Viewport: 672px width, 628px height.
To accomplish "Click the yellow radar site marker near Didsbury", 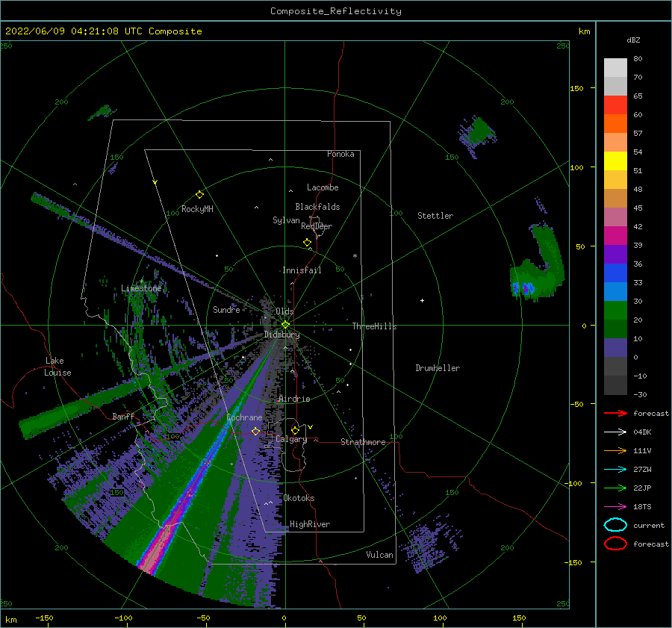I will pyautogui.click(x=285, y=325).
